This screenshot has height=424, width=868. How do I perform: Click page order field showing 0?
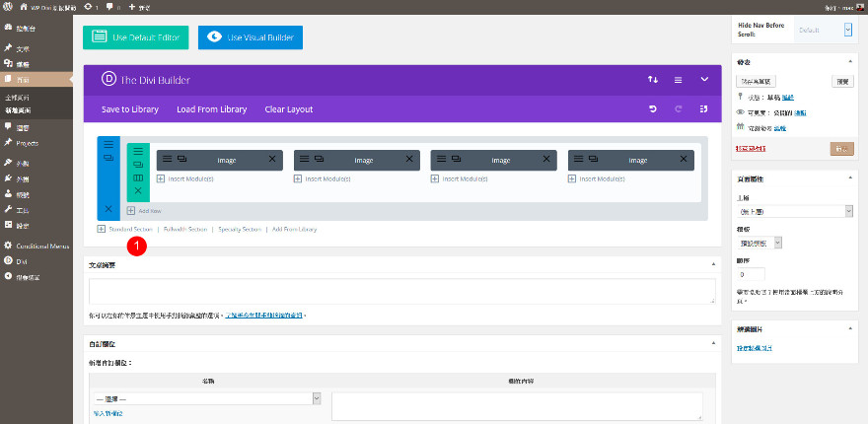752,274
